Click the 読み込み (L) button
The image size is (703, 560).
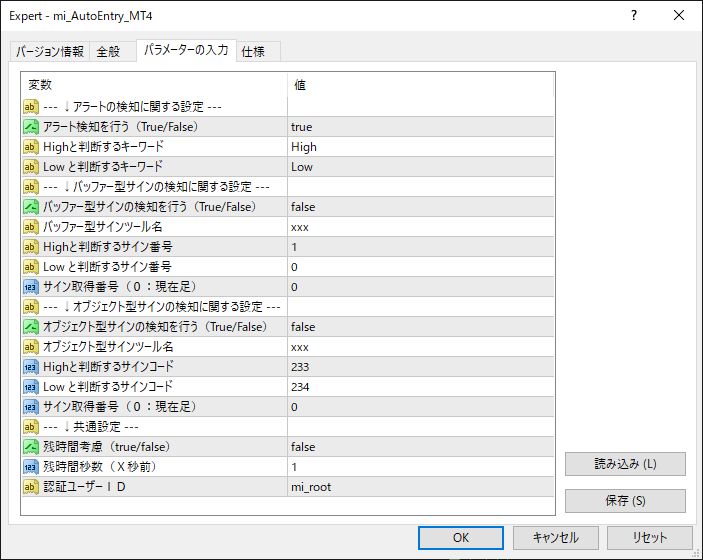[x=625, y=464]
